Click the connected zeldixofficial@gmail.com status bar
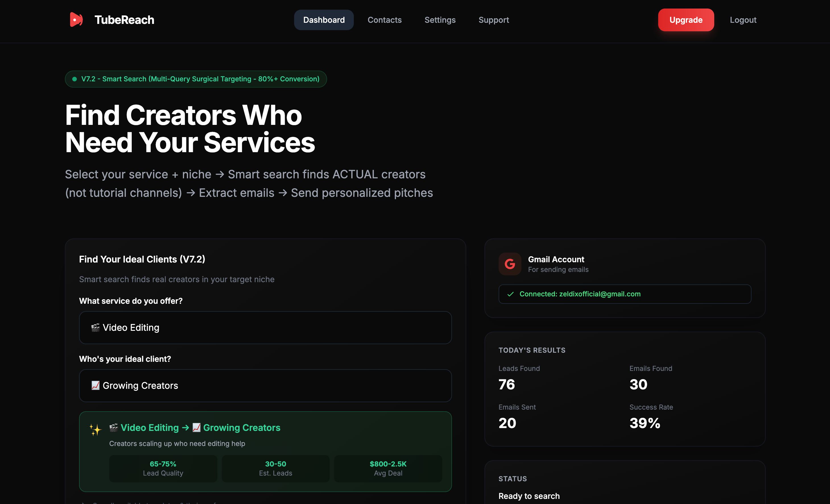The image size is (830, 504). (x=625, y=294)
